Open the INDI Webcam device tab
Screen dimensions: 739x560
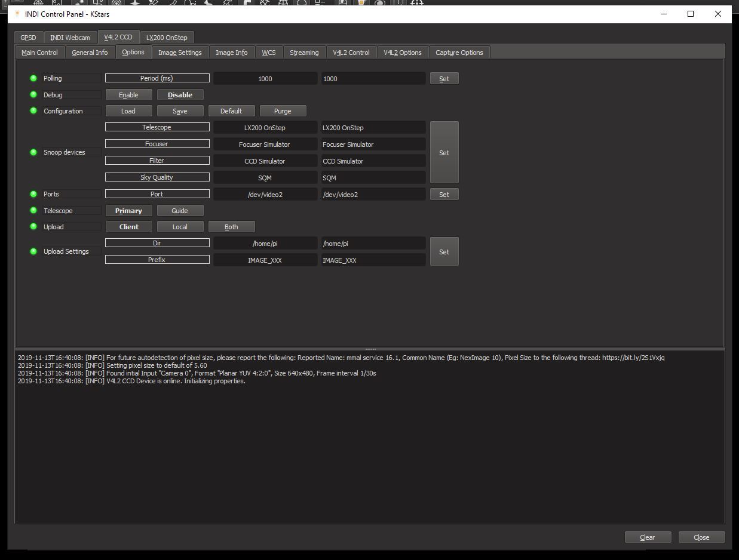tap(70, 38)
